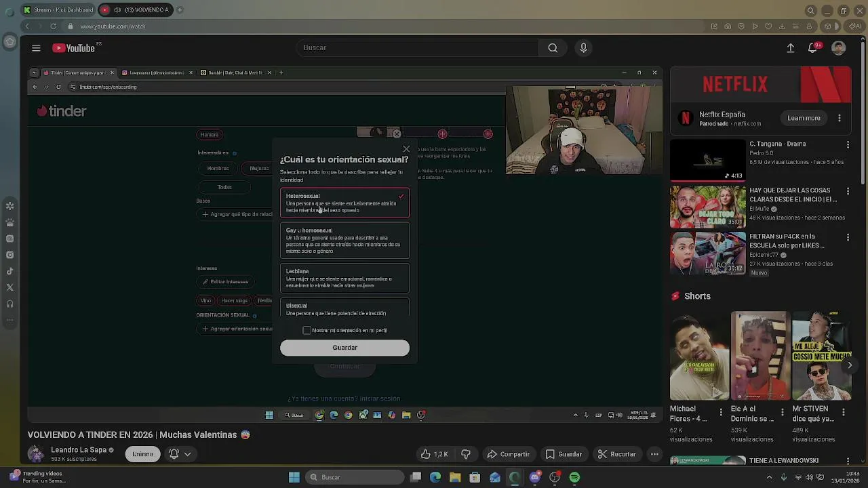Select the 'Gay u homosexual' orientation option
This screenshot has width=868, height=488.
[x=344, y=241]
